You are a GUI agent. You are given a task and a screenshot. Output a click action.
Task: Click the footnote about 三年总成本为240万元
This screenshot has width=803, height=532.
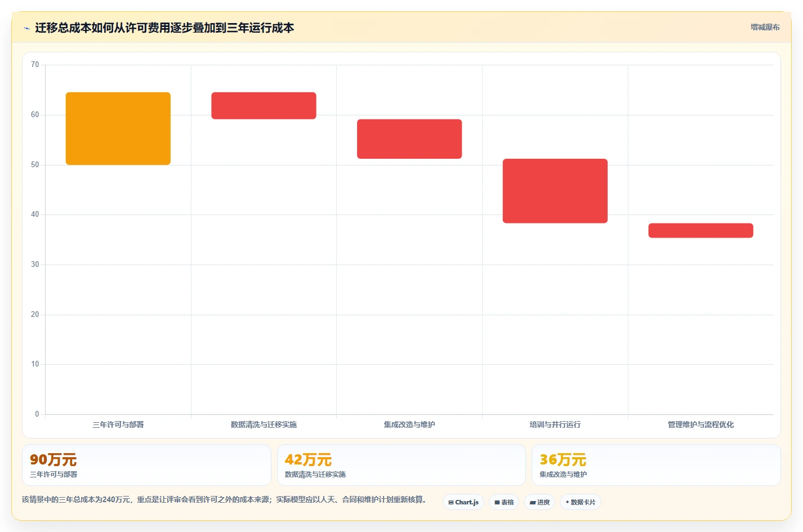tap(225, 499)
